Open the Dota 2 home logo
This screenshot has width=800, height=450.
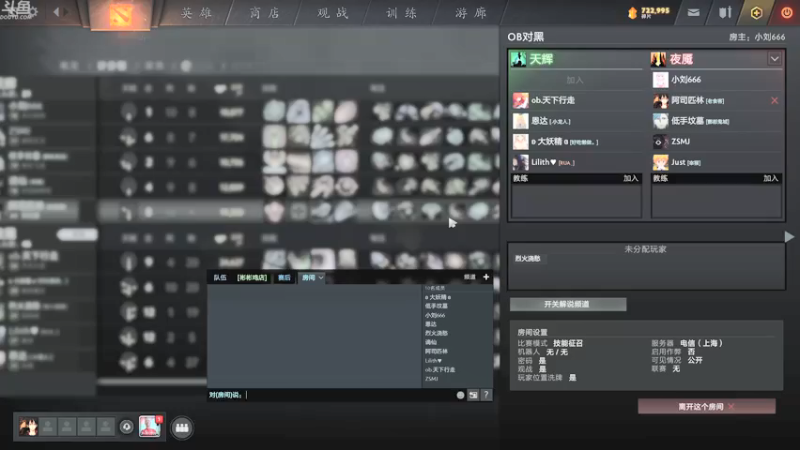(x=120, y=15)
